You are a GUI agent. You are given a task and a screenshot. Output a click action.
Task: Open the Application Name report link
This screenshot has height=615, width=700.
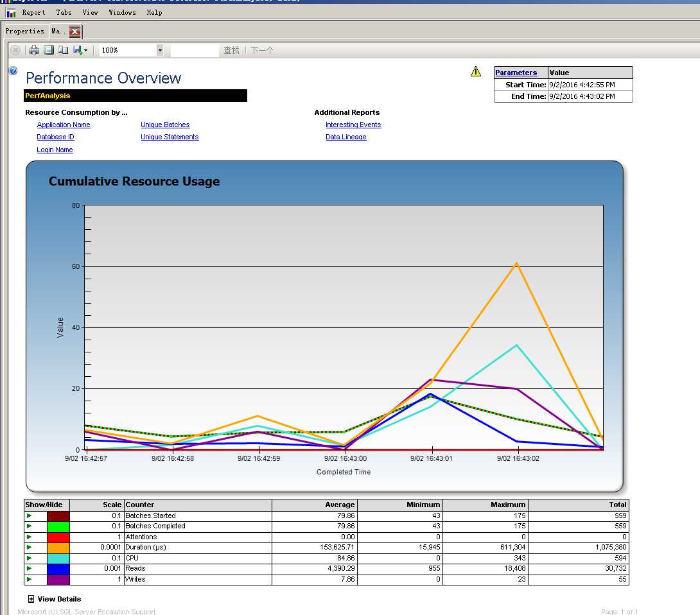tap(64, 125)
